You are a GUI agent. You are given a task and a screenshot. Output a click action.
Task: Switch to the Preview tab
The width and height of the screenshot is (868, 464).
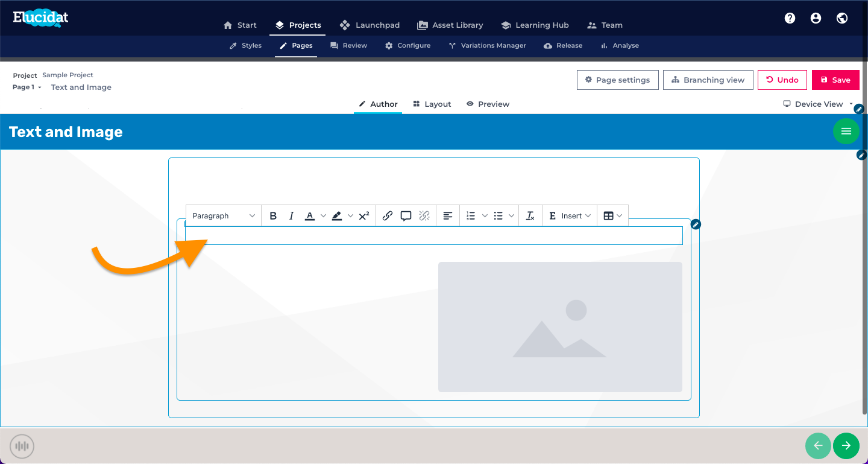(488, 104)
